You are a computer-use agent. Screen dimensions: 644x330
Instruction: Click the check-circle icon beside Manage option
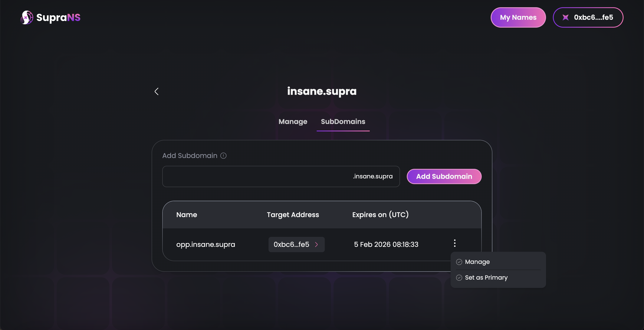459,262
